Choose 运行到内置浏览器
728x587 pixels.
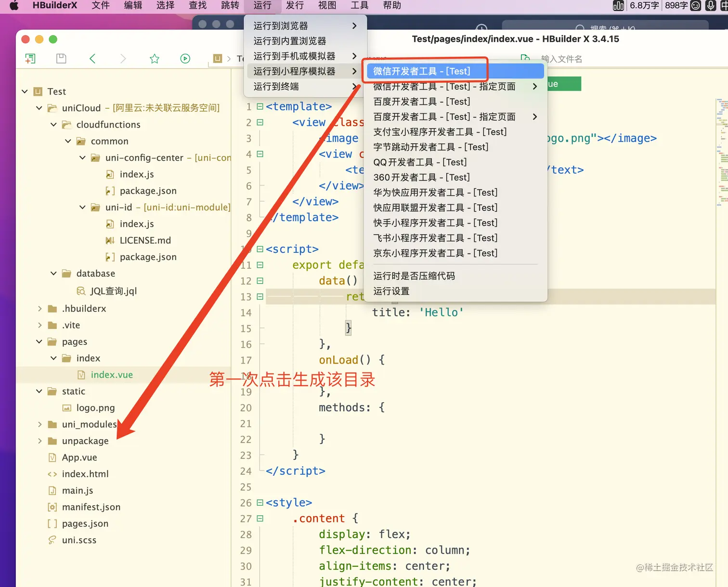pyautogui.click(x=305, y=41)
